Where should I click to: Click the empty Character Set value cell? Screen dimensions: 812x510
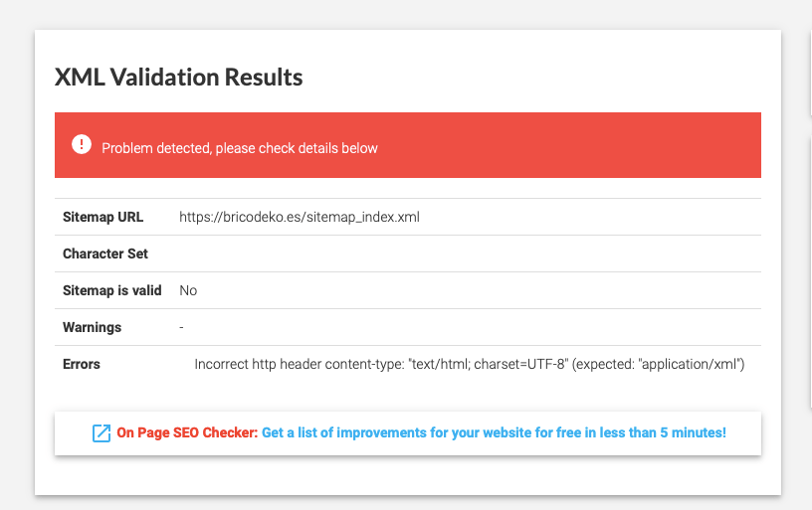point(470,254)
